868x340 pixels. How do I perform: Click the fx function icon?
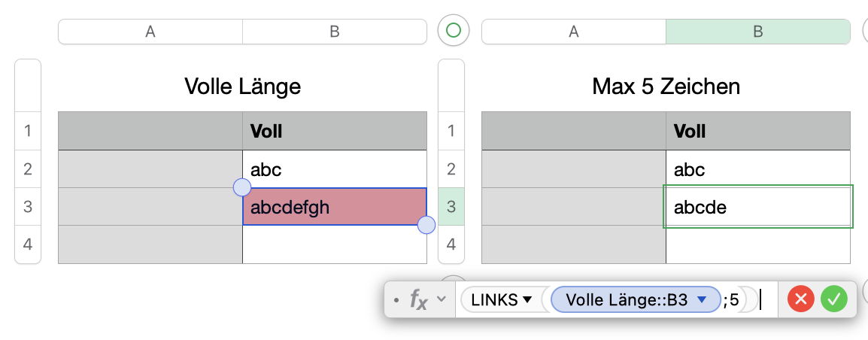[x=418, y=299]
